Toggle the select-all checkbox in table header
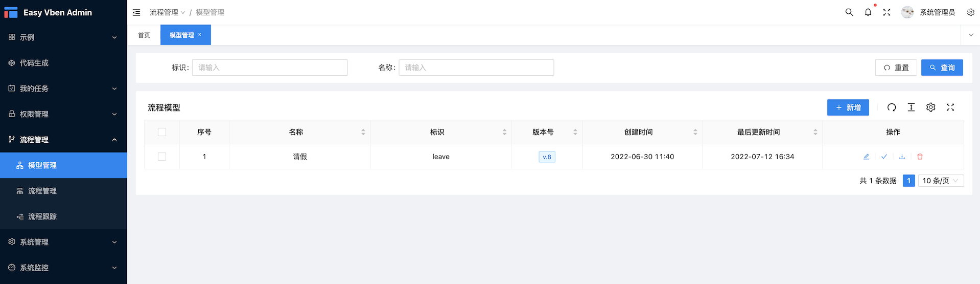980x284 pixels. (x=162, y=132)
